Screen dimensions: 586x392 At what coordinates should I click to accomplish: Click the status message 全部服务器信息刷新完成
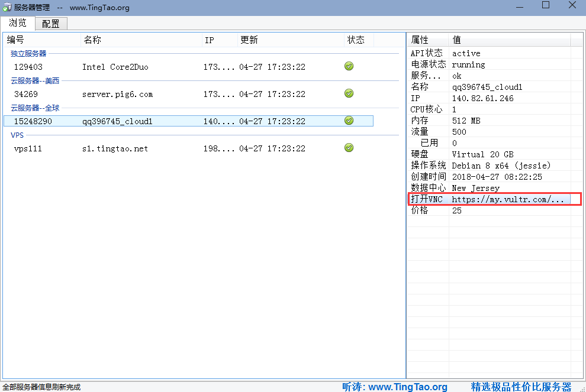pos(41,387)
